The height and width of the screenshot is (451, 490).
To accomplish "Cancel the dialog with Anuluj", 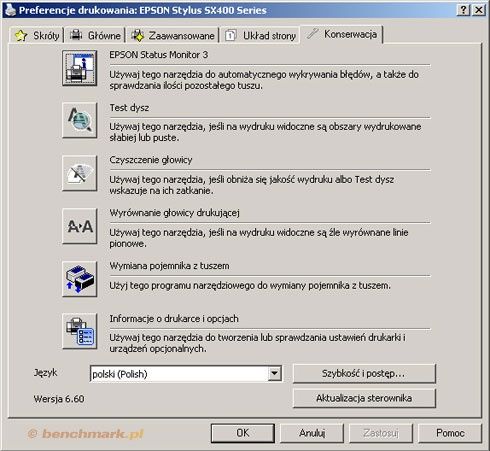I will pyautogui.click(x=312, y=433).
